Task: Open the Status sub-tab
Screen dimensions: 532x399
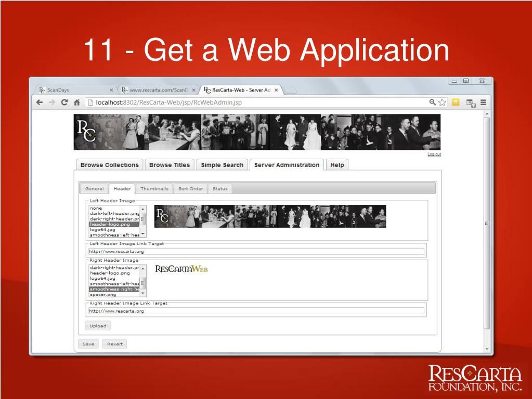Action: coord(220,189)
